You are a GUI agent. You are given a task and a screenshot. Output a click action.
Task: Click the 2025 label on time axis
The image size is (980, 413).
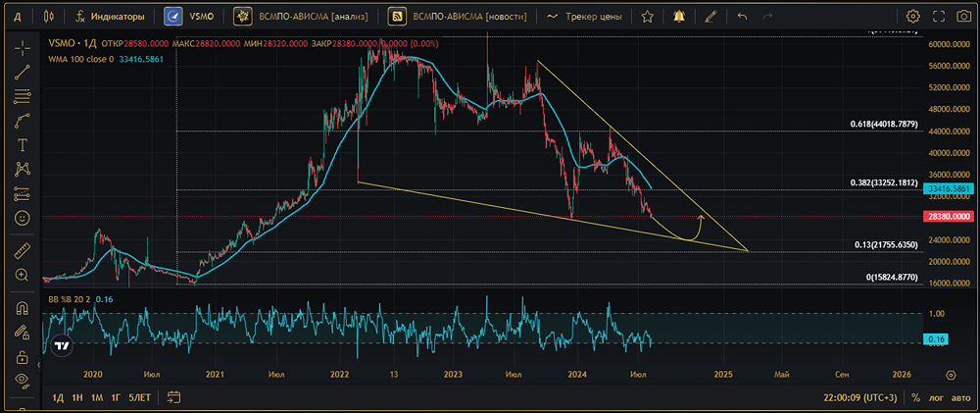pos(723,374)
